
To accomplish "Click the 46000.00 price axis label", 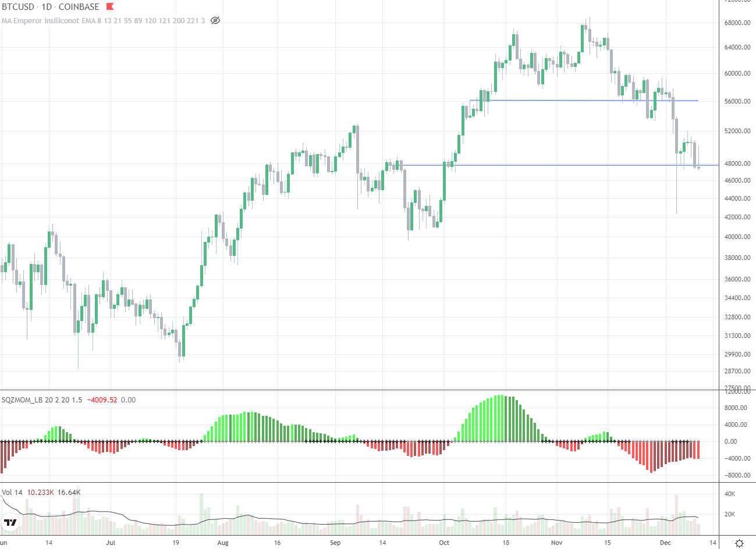I will point(737,181).
